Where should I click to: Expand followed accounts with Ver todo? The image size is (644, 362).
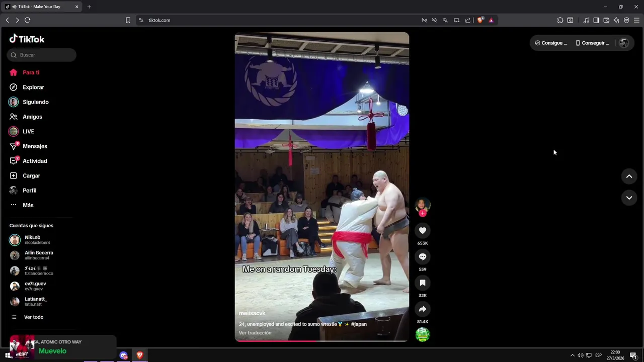[x=33, y=317]
